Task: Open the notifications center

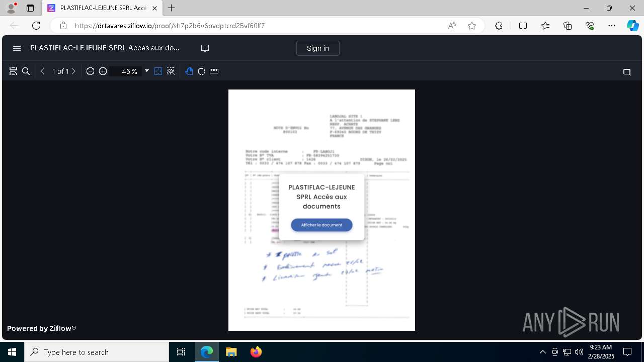Action: 627,352
